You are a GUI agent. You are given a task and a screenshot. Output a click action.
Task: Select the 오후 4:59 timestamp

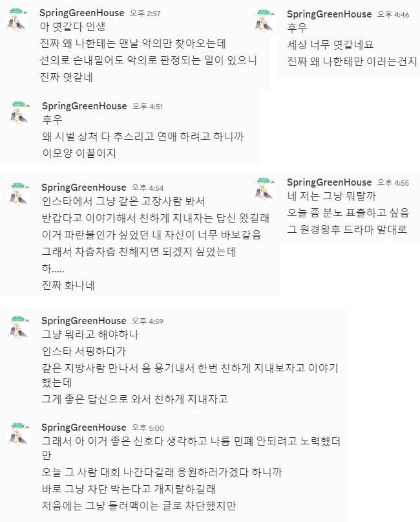tap(147, 321)
